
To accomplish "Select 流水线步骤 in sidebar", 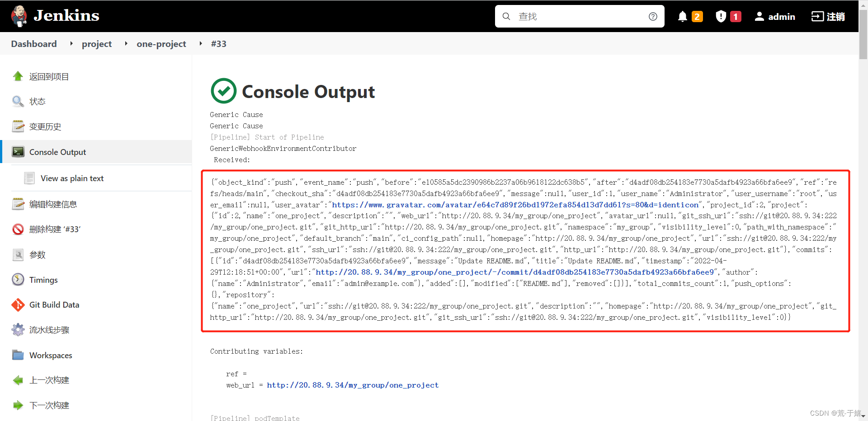I will point(49,330).
